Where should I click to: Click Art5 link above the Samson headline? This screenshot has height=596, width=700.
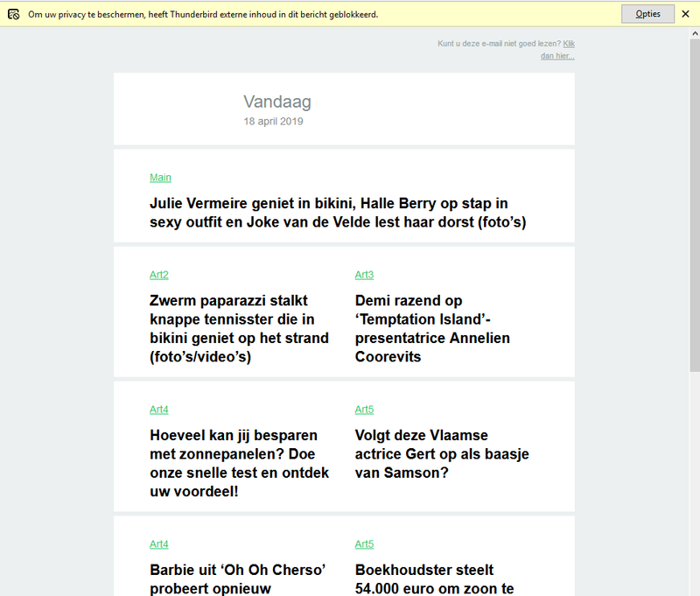point(364,410)
